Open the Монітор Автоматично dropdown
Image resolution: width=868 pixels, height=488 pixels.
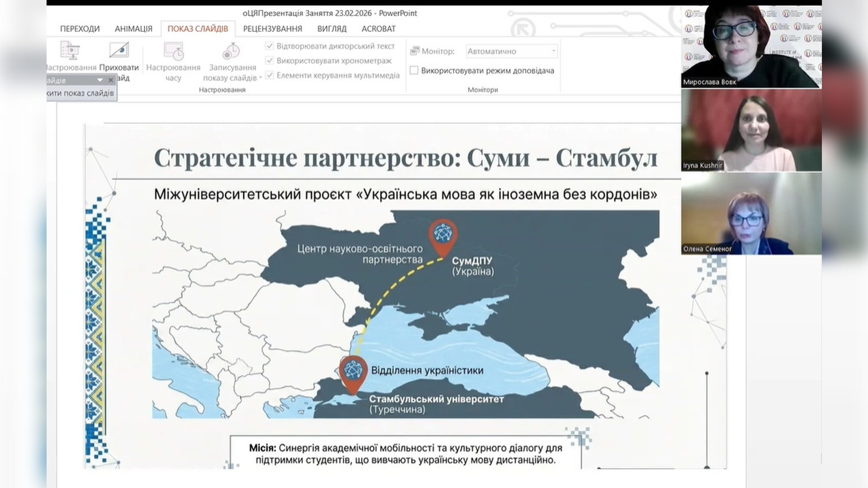click(553, 51)
